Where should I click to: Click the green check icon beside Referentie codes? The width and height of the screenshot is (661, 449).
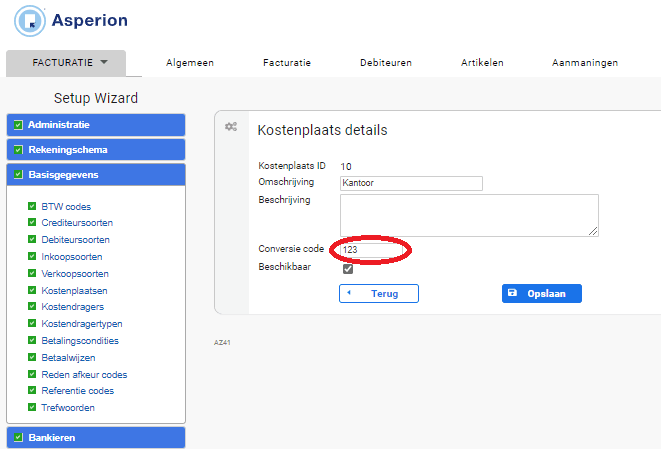tap(32, 390)
